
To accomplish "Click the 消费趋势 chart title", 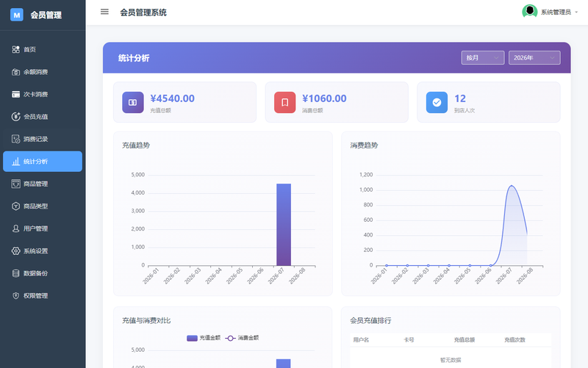I will tap(364, 145).
